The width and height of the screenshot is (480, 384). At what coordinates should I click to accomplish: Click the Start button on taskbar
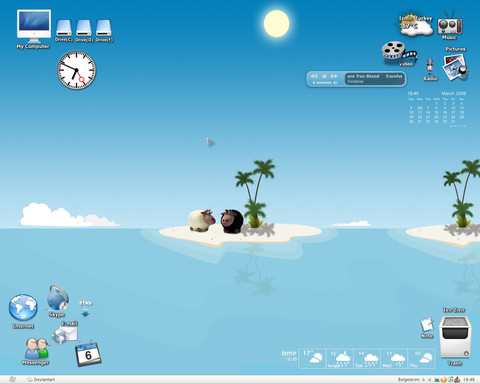[x=12, y=379]
